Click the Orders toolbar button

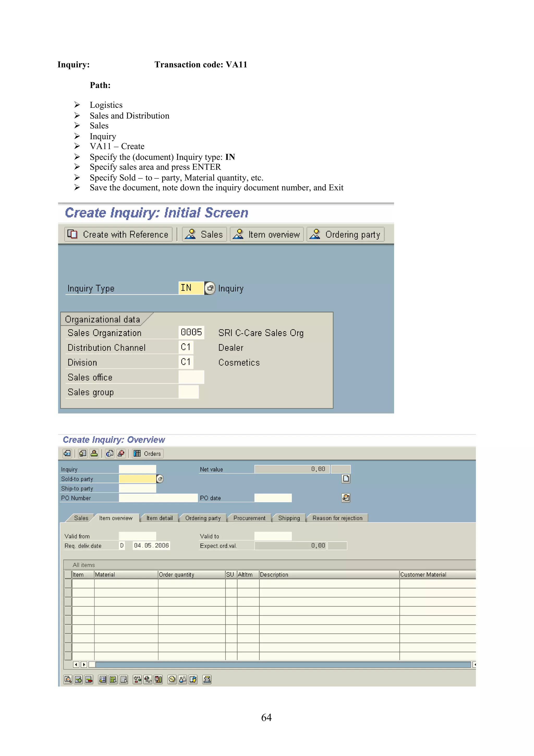[148, 453]
